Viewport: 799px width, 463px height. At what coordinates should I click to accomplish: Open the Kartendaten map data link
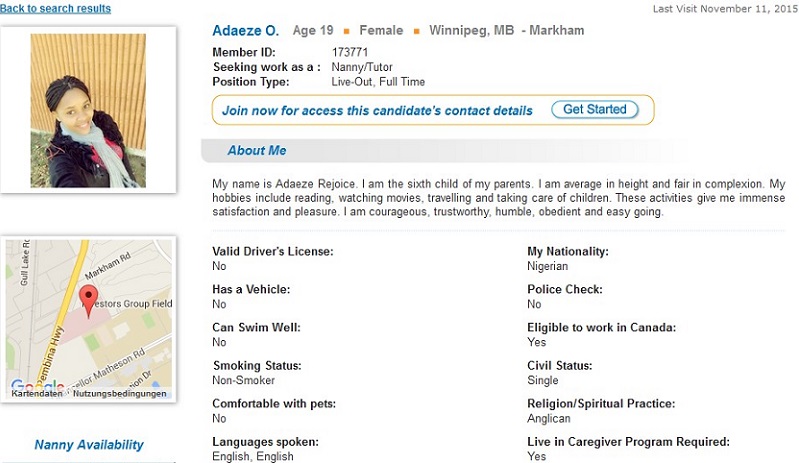[37, 394]
